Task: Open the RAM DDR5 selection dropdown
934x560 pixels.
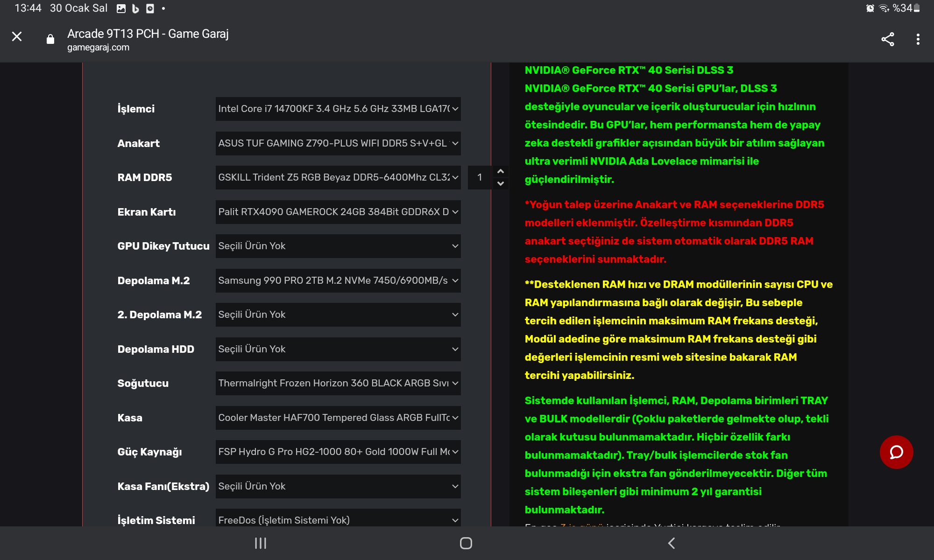Action: pos(338,177)
